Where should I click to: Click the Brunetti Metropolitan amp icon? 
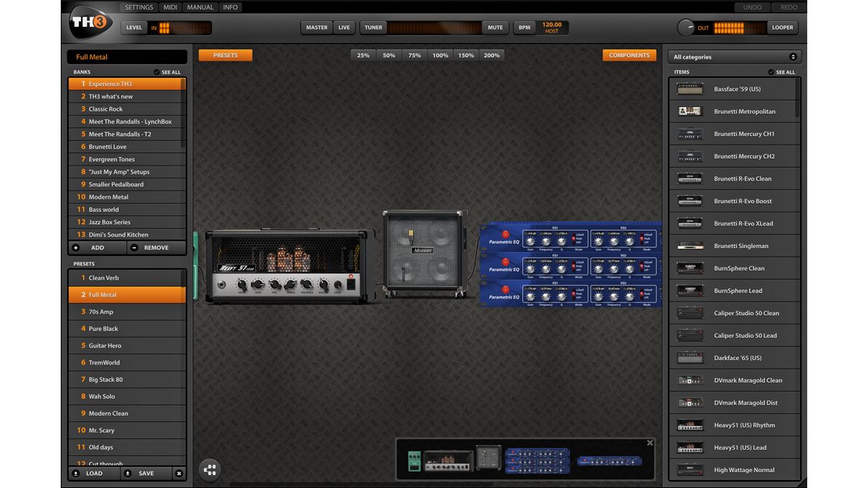[689, 111]
